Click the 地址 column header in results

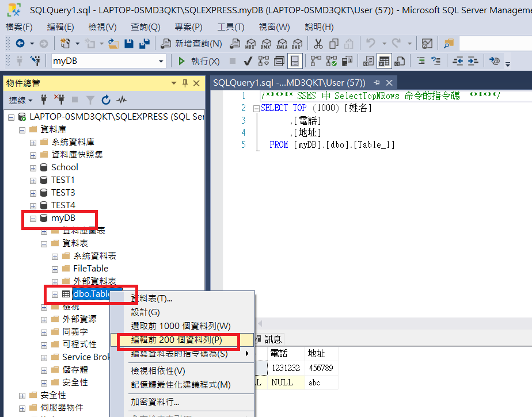tap(321, 354)
